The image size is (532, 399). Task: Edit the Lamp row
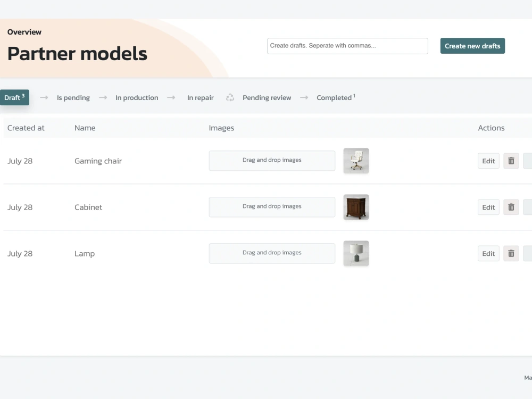tap(488, 253)
